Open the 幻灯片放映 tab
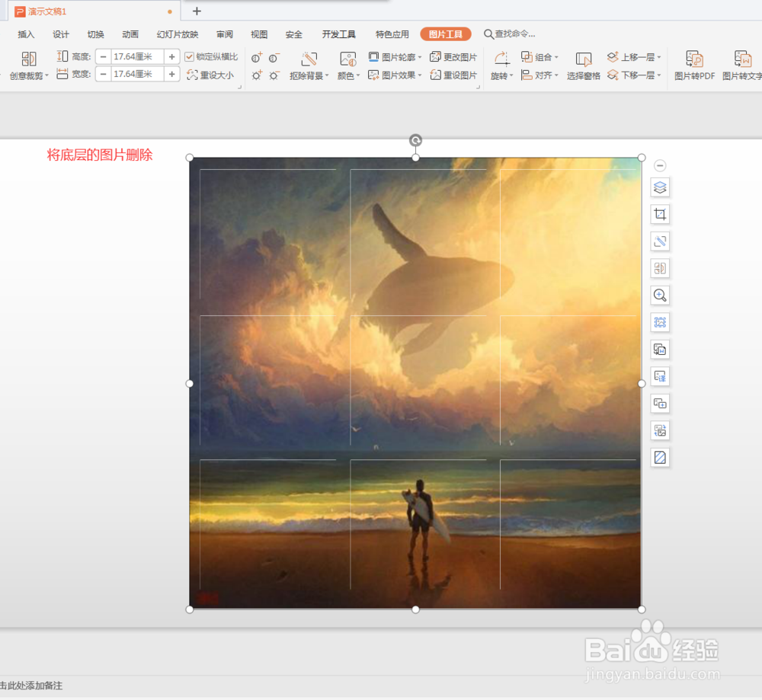762x700 pixels. (x=178, y=34)
